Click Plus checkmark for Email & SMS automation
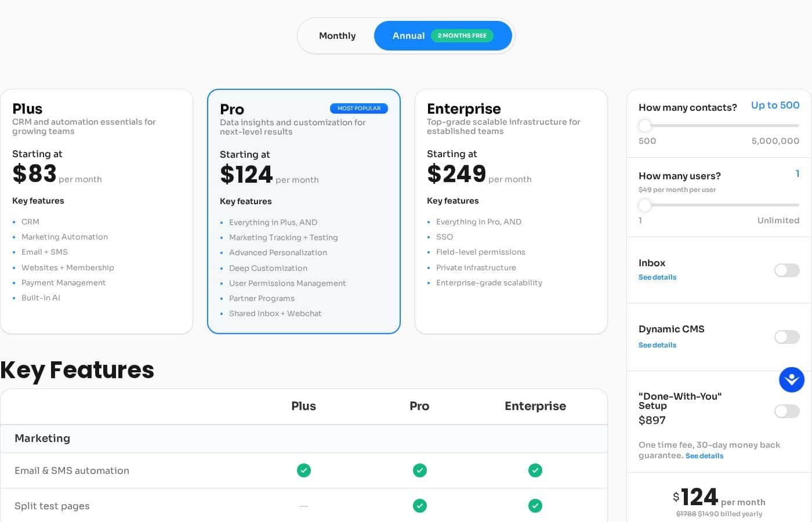Viewport: 812px width, 522px height. (x=304, y=470)
